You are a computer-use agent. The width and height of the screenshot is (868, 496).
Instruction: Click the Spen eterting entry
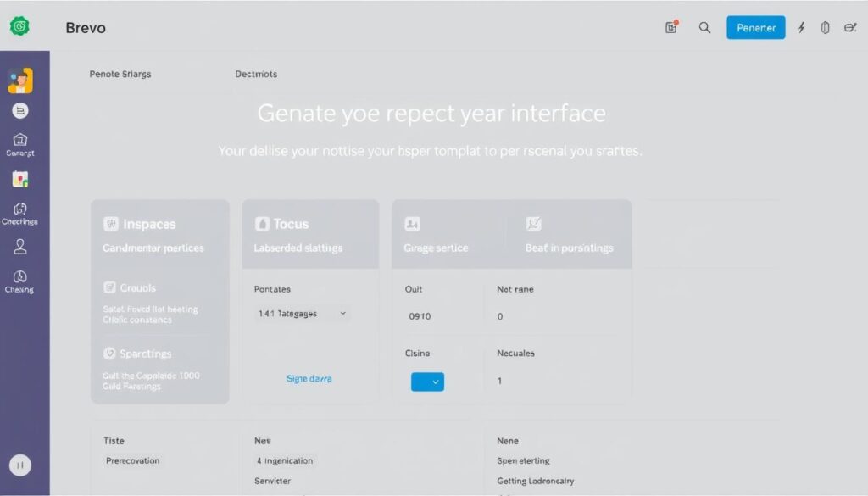pos(523,460)
